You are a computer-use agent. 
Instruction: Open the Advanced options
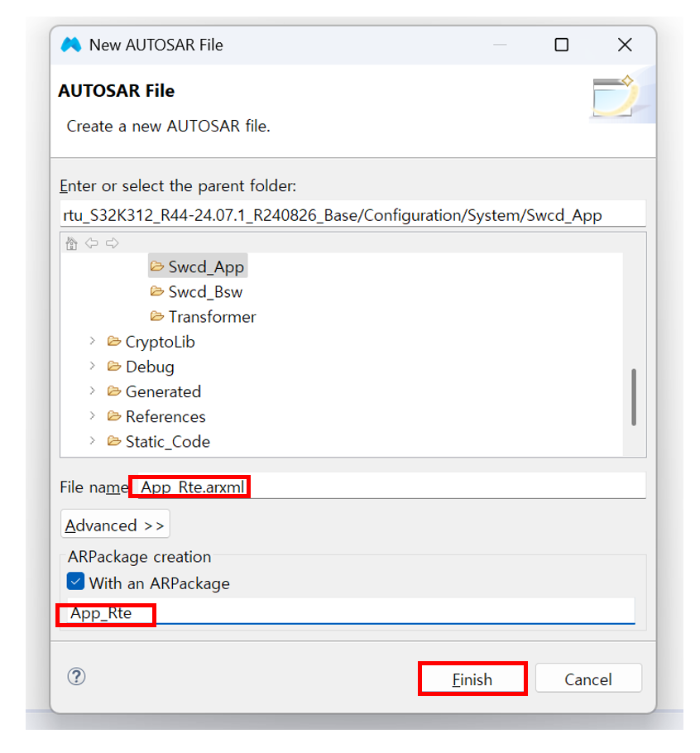click(115, 525)
